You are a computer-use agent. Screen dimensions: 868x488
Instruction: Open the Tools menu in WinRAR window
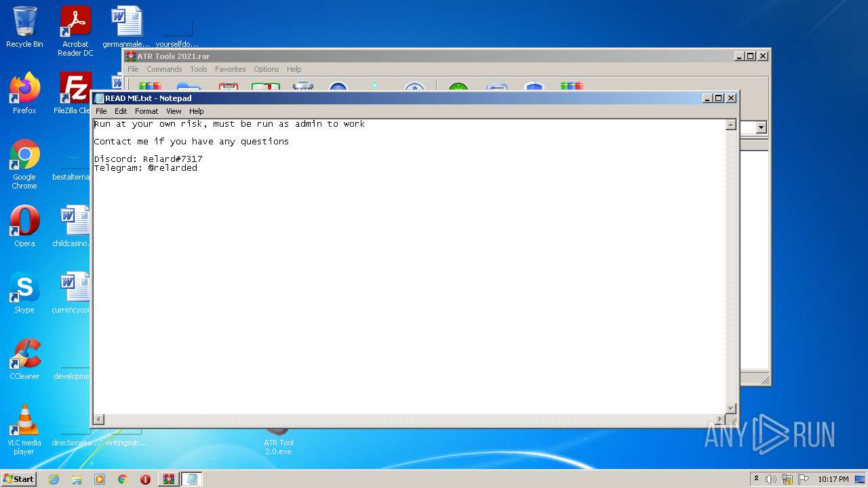(x=199, y=69)
